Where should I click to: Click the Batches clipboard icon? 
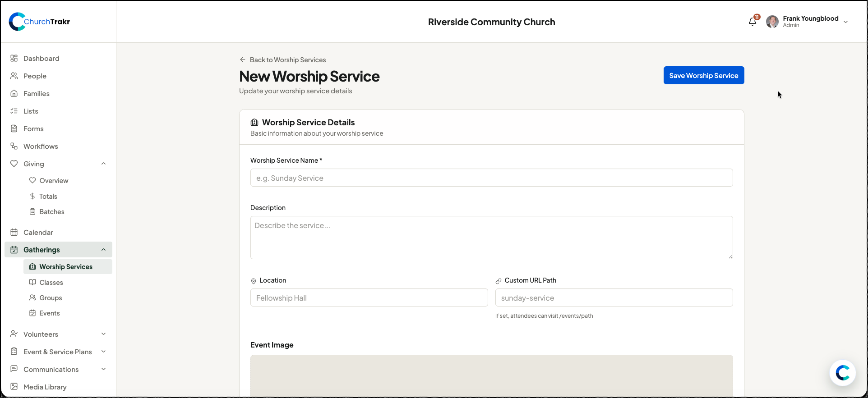point(32,211)
